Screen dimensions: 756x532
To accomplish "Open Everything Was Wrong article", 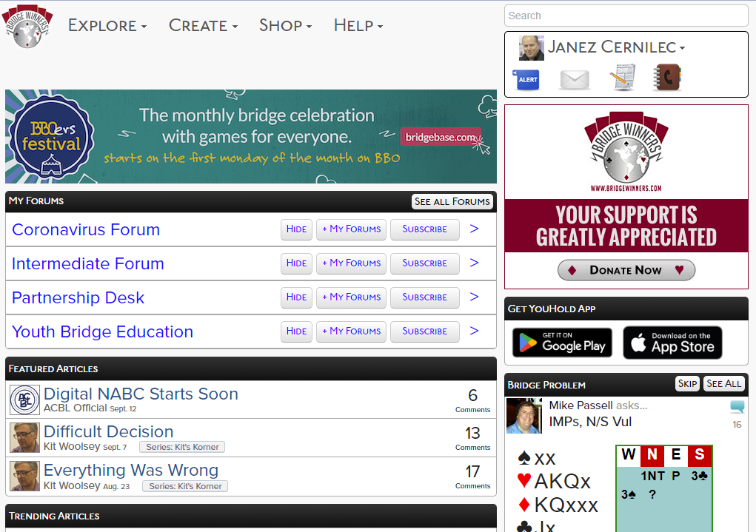I will point(130,470).
